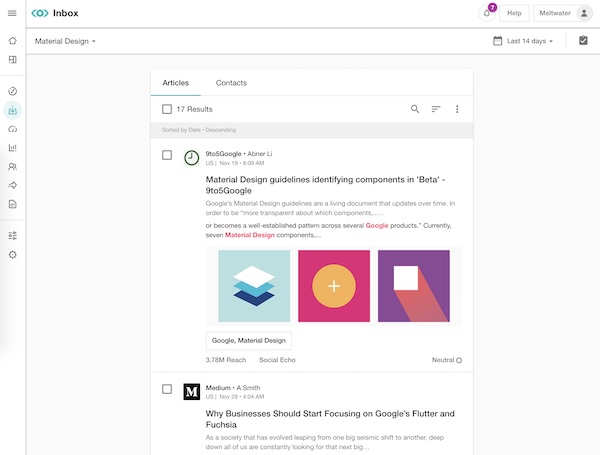Click the Meltwater eye logo
This screenshot has width=600, height=455.
[x=40, y=13]
